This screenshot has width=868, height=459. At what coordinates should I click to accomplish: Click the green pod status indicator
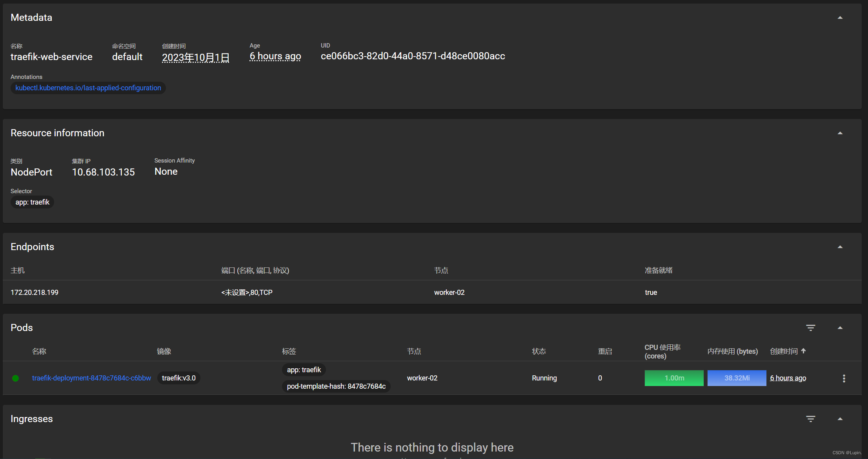click(x=16, y=378)
